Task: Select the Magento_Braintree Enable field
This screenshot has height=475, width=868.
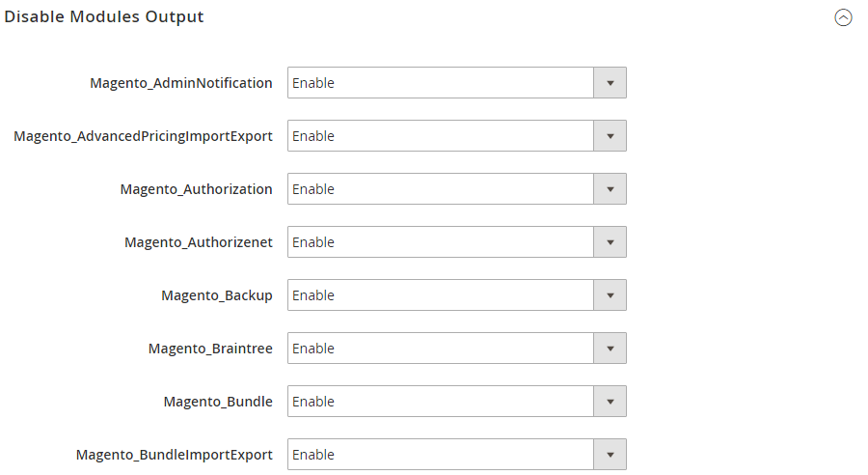Action: [457, 349]
